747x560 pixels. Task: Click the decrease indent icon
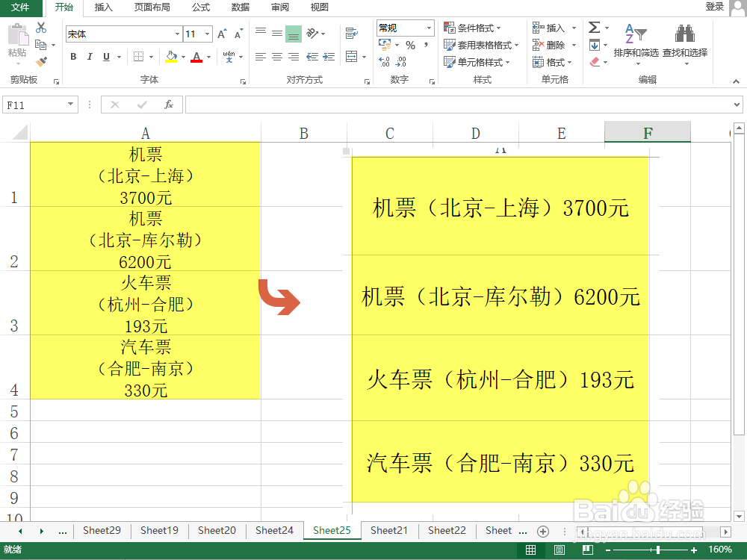pyautogui.click(x=312, y=57)
